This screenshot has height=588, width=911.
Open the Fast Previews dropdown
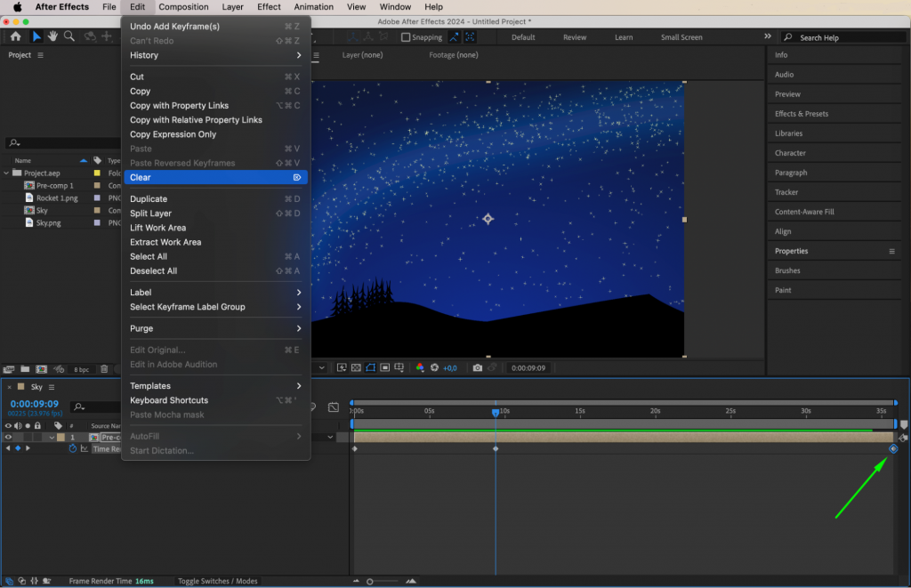pos(341,367)
